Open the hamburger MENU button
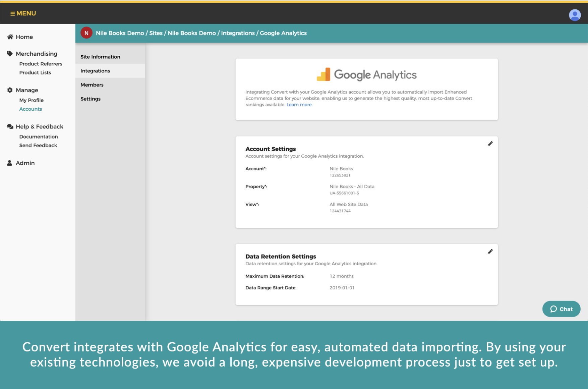Viewport: 588px width, 389px height. pyautogui.click(x=23, y=13)
